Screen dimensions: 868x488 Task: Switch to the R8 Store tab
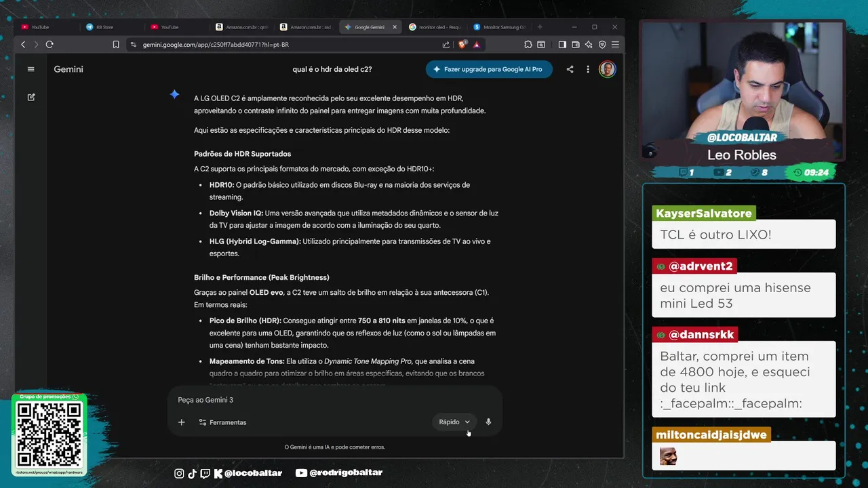click(112, 27)
